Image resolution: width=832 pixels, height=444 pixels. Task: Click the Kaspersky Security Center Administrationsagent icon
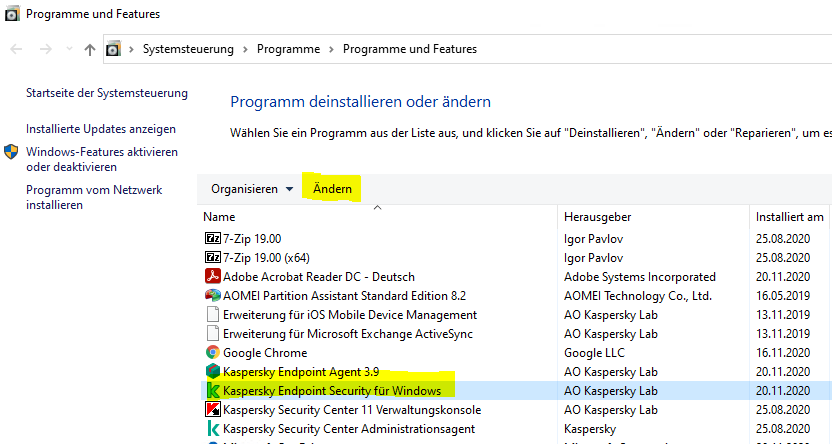coord(213,429)
